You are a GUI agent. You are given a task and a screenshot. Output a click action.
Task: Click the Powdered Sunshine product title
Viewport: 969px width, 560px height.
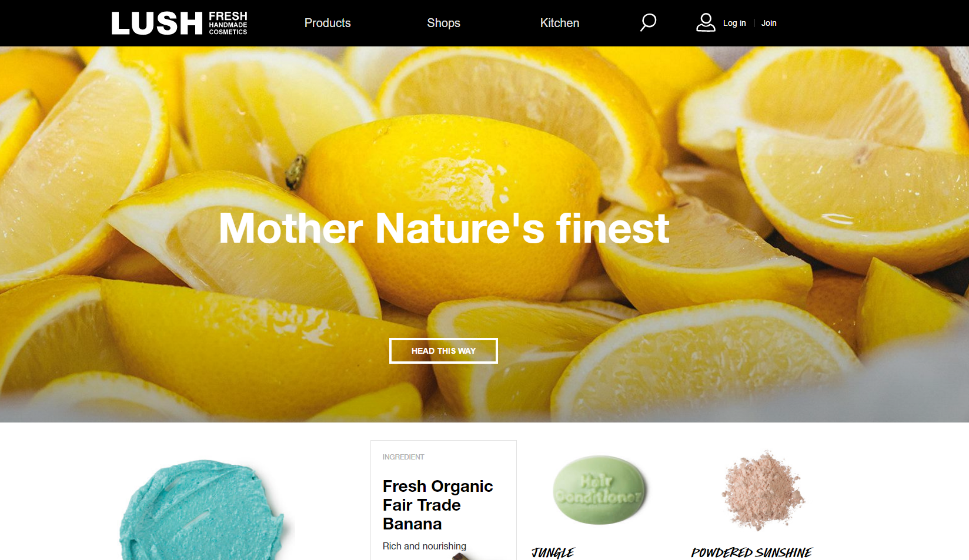[751, 552]
